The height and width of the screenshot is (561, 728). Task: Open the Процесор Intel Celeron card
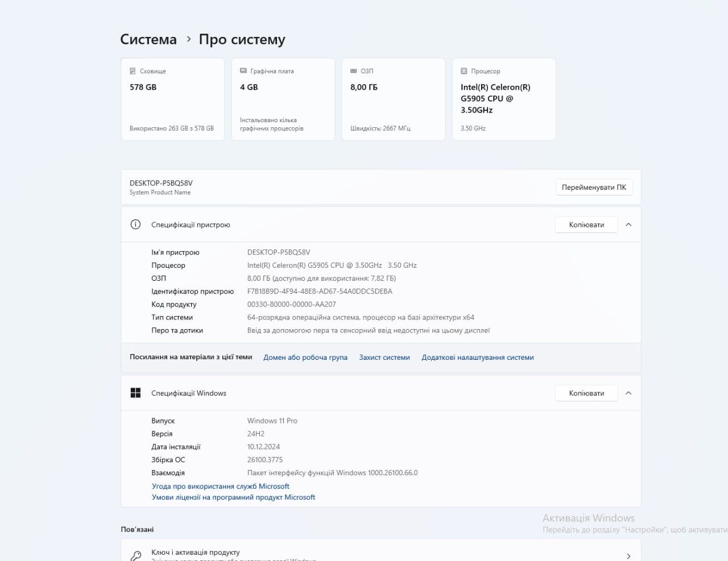[504, 99]
